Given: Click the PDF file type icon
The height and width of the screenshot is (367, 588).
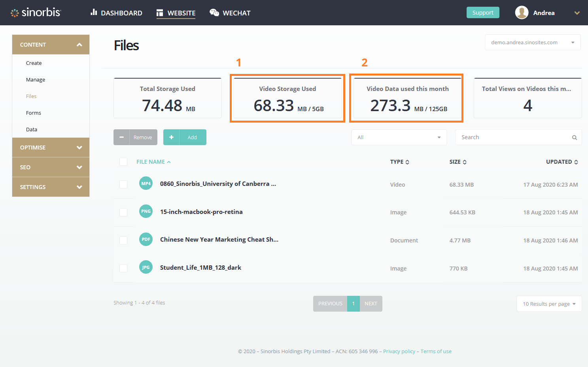Looking at the screenshot, I should (146, 239).
